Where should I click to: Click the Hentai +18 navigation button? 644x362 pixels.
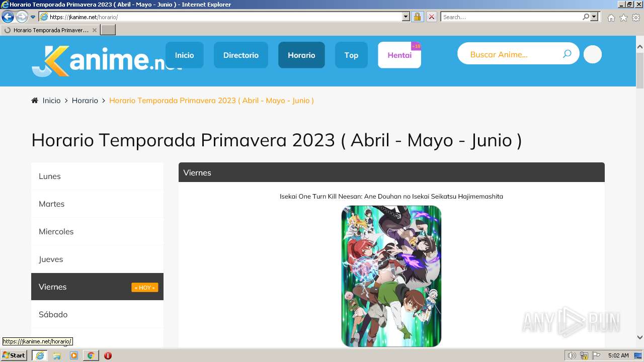399,55
